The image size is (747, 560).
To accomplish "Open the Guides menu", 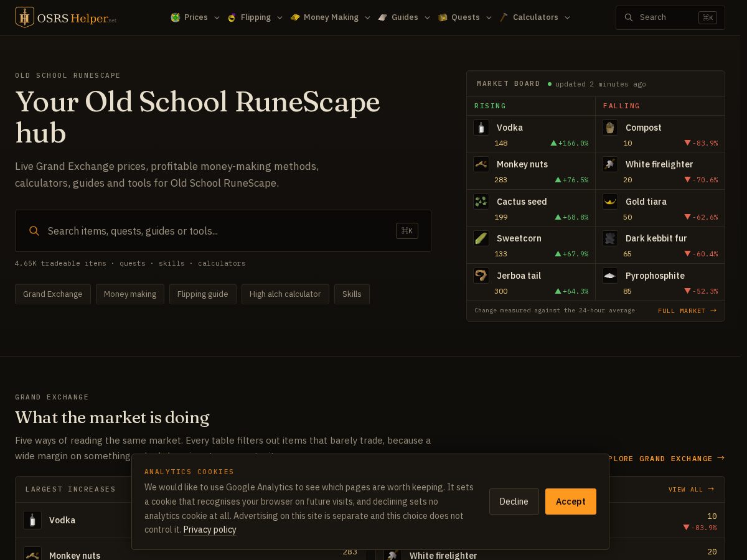I will tap(404, 17).
